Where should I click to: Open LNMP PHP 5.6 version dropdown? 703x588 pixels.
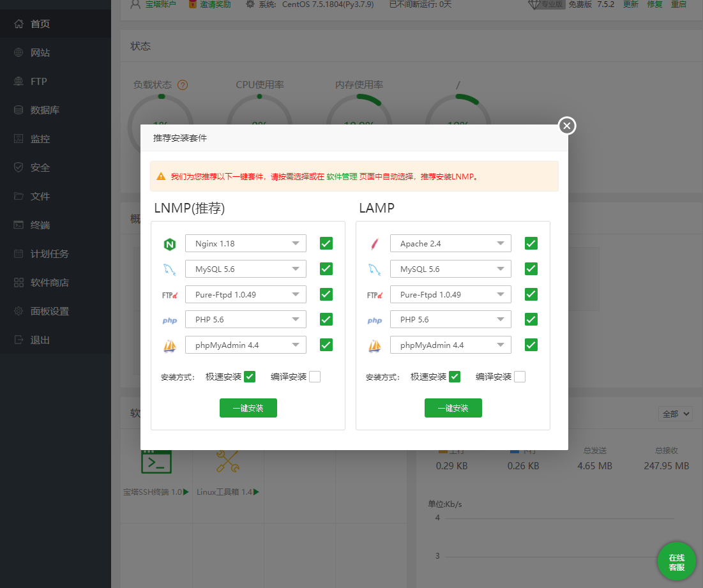click(x=246, y=320)
